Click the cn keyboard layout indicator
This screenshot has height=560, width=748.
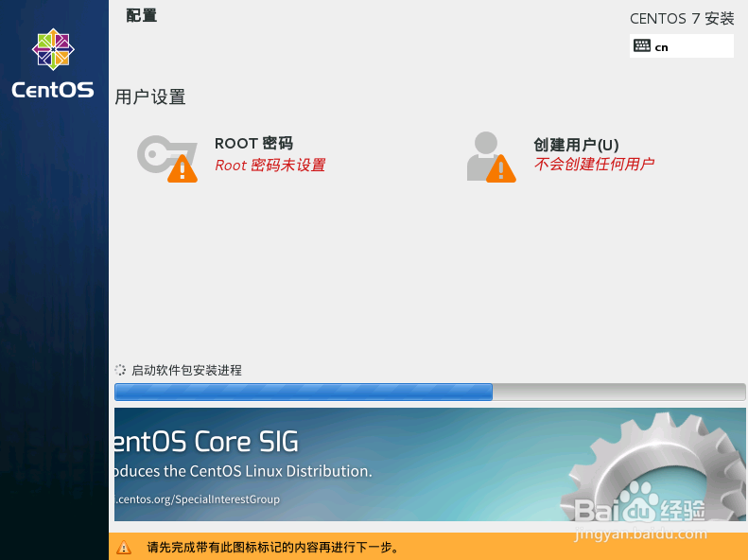click(682, 45)
